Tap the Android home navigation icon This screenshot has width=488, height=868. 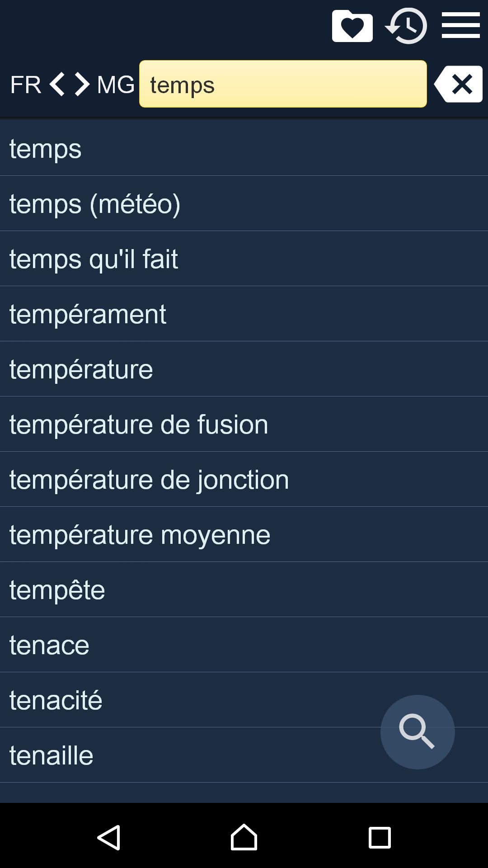tap(244, 837)
